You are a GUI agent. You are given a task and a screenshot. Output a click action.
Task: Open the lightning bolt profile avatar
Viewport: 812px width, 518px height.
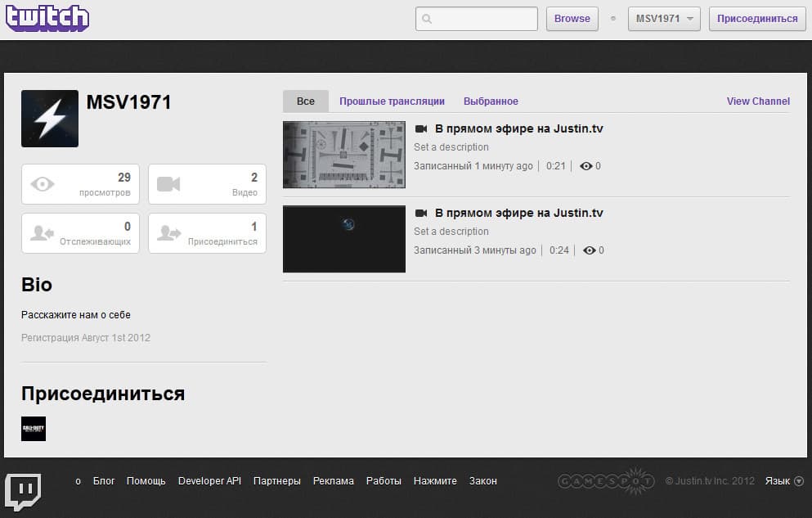point(50,119)
